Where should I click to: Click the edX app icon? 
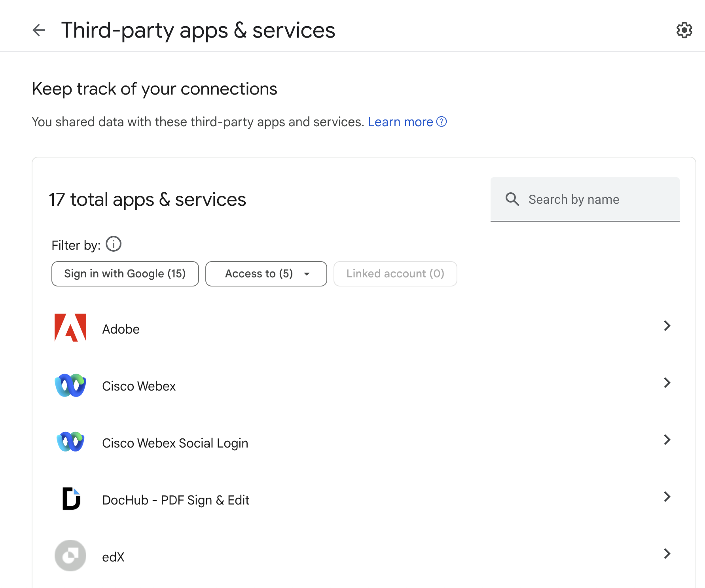[70, 556]
